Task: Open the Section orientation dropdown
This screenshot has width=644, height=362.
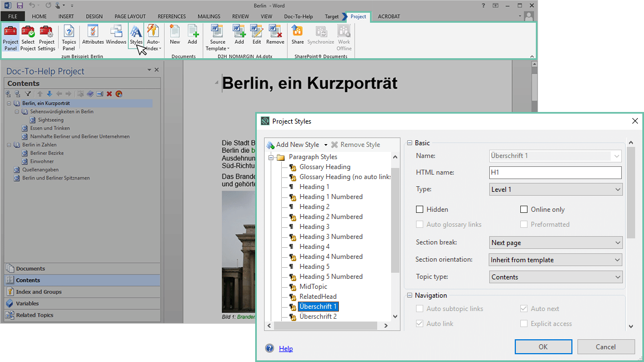Action: [x=556, y=260]
